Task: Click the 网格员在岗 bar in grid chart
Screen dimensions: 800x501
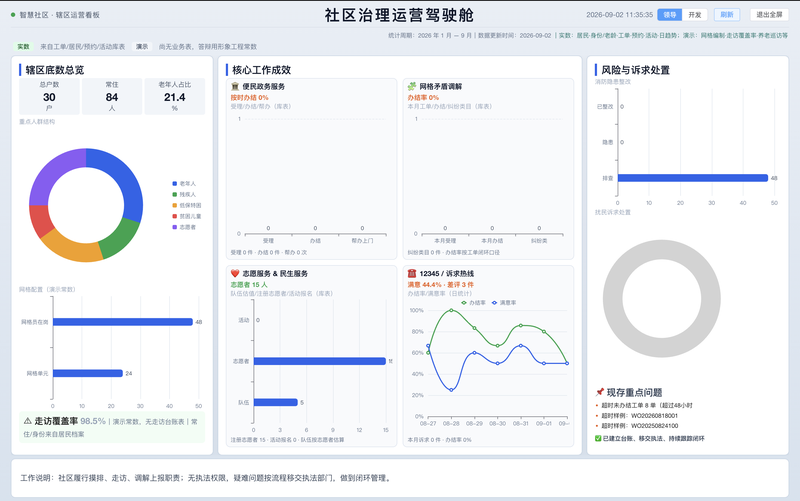Action: tap(123, 322)
